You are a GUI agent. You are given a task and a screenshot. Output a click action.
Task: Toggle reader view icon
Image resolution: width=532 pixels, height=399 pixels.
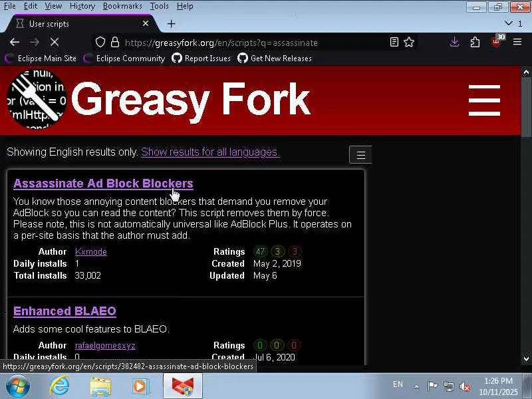(394, 42)
